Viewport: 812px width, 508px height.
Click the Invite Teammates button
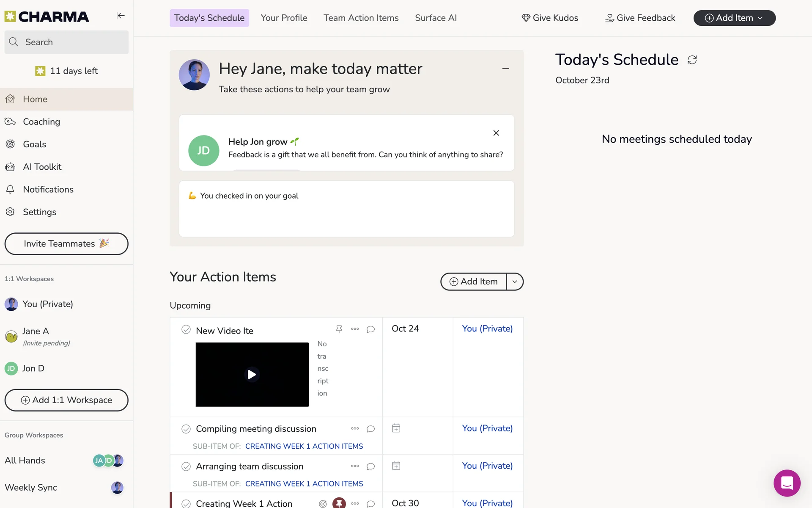click(x=66, y=244)
